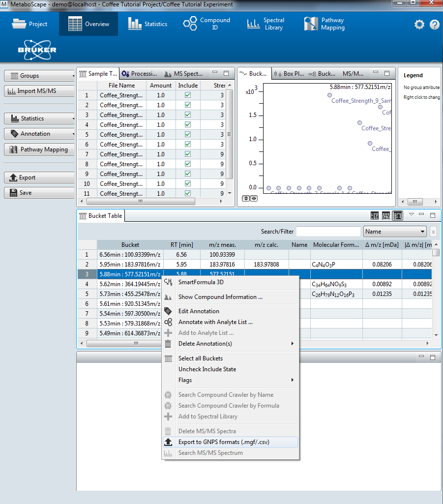Image resolution: width=443 pixels, height=504 pixels.
Task: Click the Export button
Action: click(x=39, y=178)
